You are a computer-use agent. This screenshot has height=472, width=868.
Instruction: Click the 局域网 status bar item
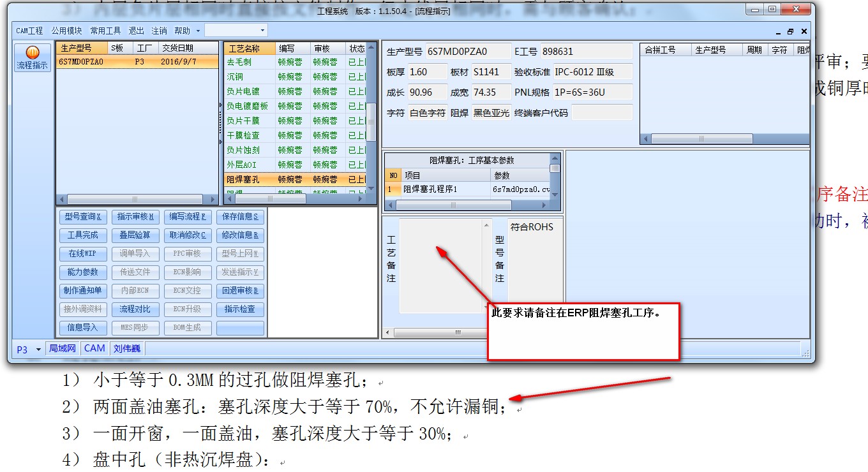point(63,348)
